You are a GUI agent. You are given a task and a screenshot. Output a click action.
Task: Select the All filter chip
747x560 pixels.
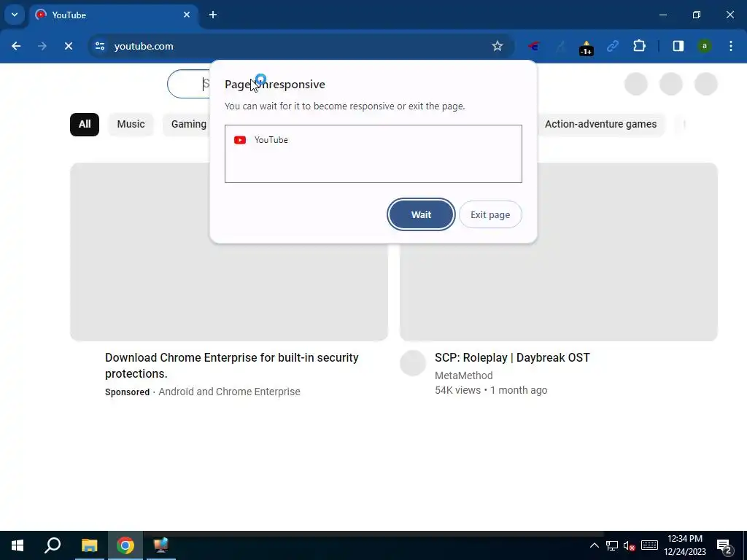pos(85,124)
